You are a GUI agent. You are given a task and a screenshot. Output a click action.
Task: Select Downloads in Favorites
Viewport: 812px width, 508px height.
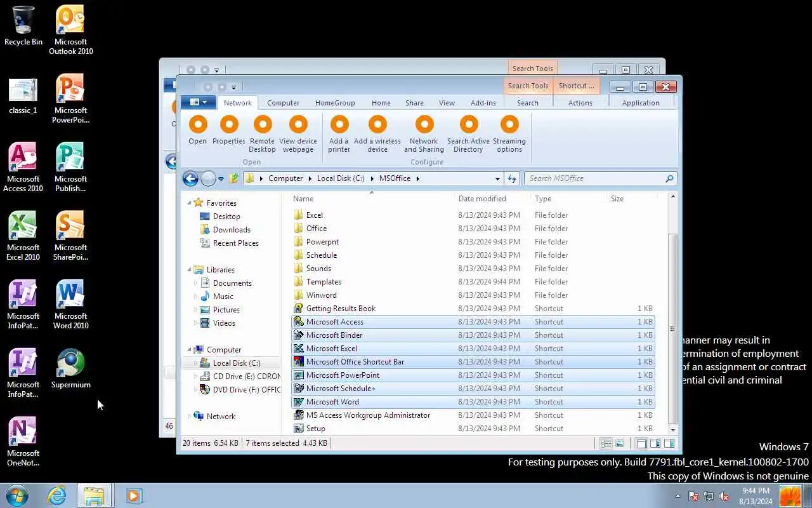pyautogui.click(x=232, y=230)
